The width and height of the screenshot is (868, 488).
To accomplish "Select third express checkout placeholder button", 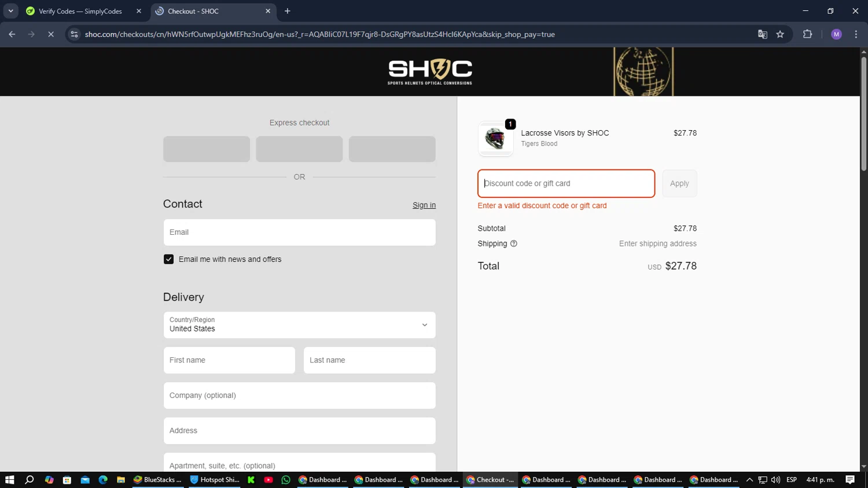I will [392, 149].
